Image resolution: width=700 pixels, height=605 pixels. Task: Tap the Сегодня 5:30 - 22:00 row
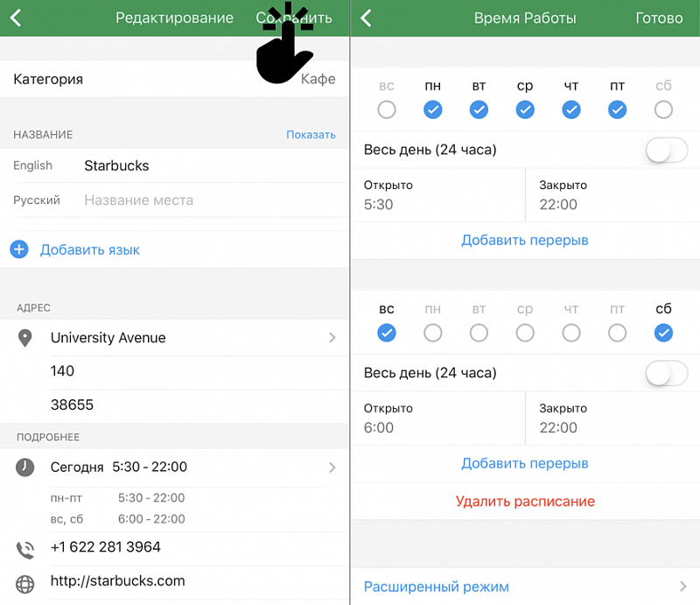(174, 468)
